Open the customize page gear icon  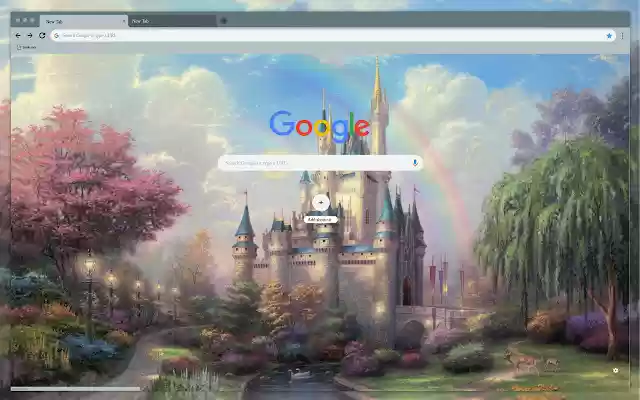pyautogui.click(x=616, y=370)
